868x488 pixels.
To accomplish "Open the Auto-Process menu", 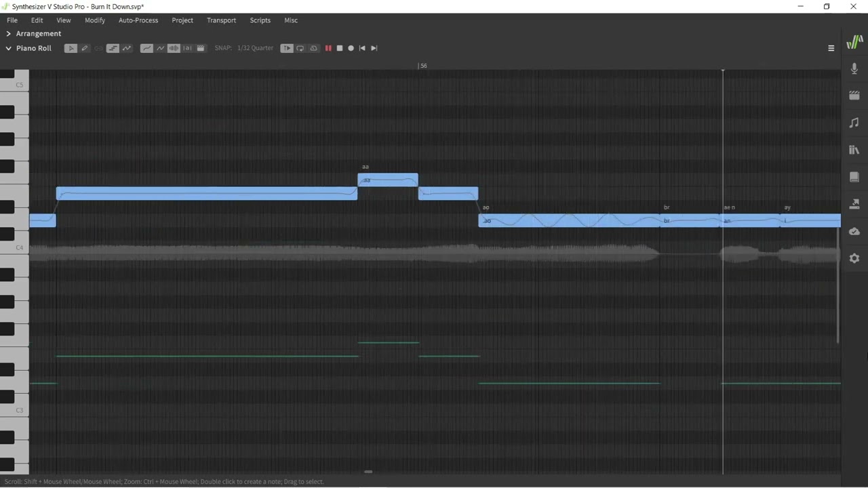I will [x=138, y=20].
